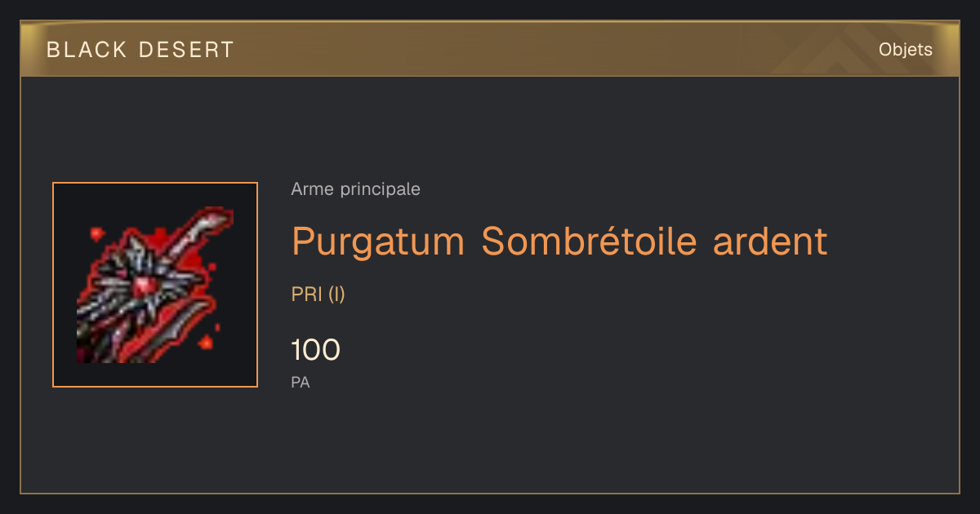Select the orange frame around item thumbnail
This screenshot has height=514, width=980.
(155, 285)
